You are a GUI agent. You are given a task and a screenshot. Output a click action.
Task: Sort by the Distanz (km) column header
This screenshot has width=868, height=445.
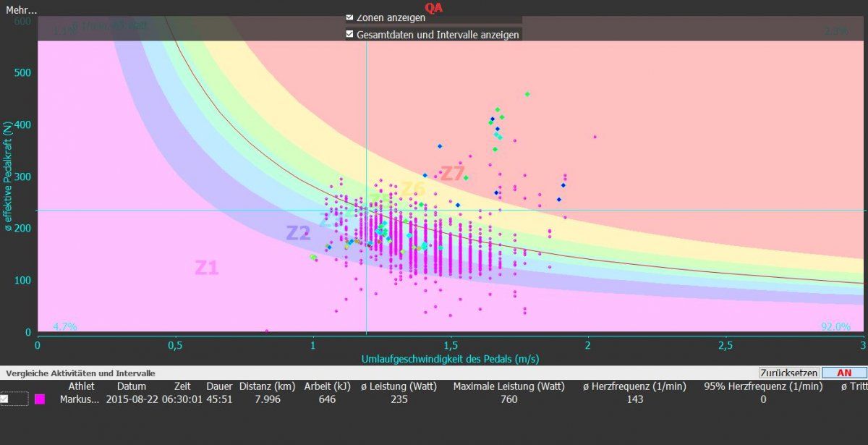coord(266,386)
